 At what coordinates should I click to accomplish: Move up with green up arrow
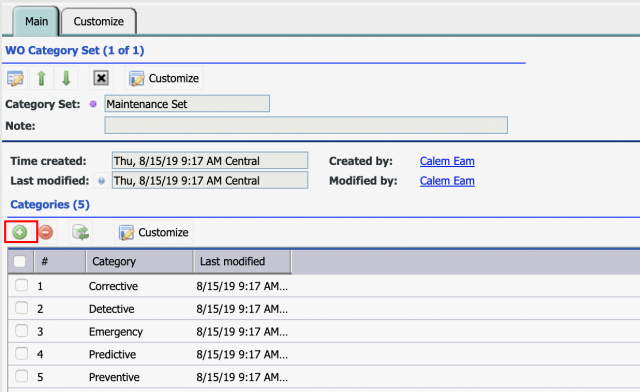pyautogui.click(x=41, y=78)
